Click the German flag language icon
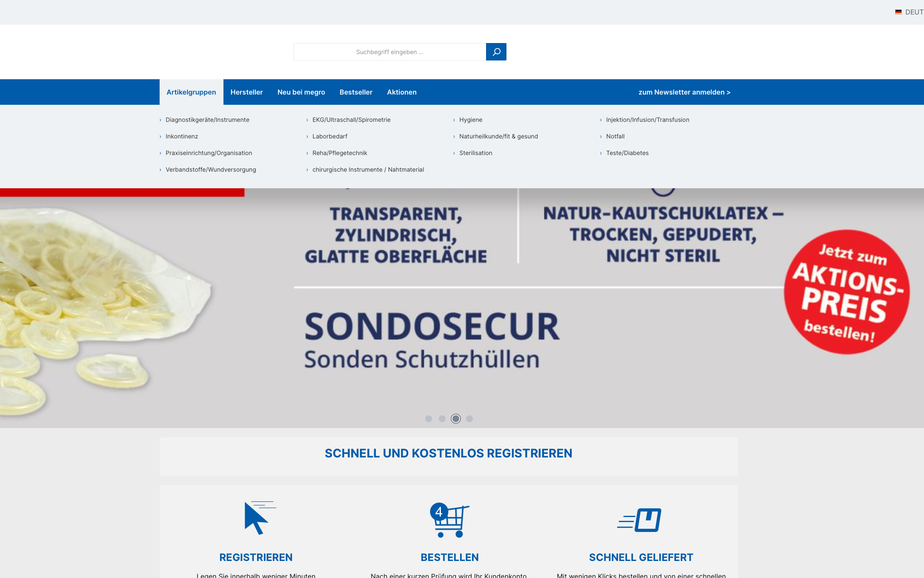This screenshot has height=578, width=924. tap(898, 12)
